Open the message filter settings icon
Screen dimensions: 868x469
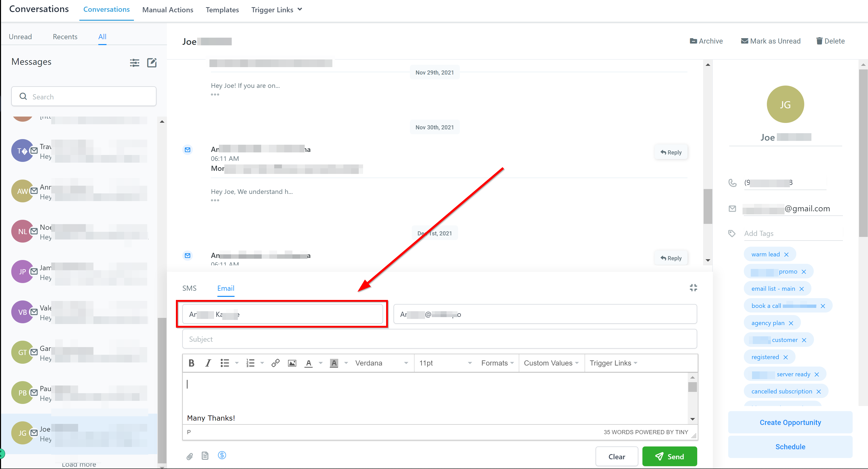click(x=134, y=62)
